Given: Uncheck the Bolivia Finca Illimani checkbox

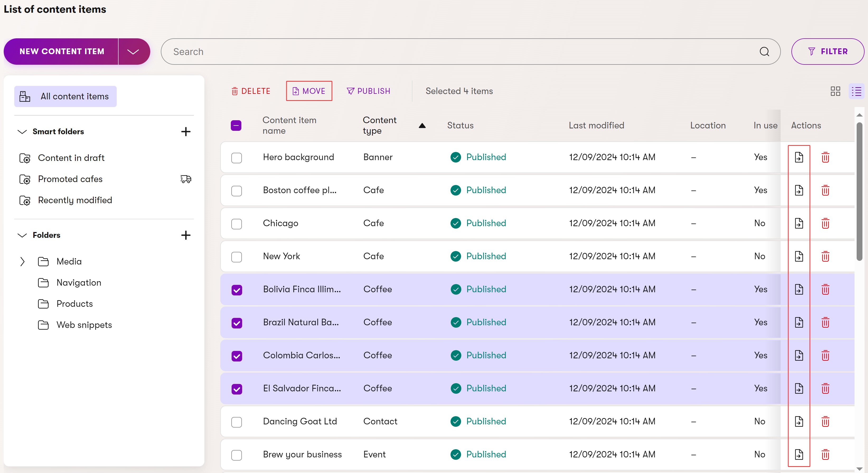Looking at the screenshot, I should pos(237,290).
